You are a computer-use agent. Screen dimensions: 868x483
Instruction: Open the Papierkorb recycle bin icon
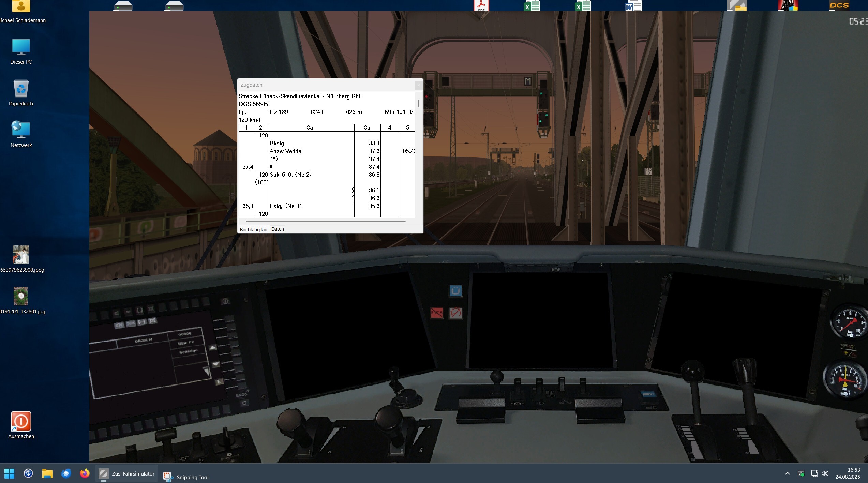click(21, 89)
